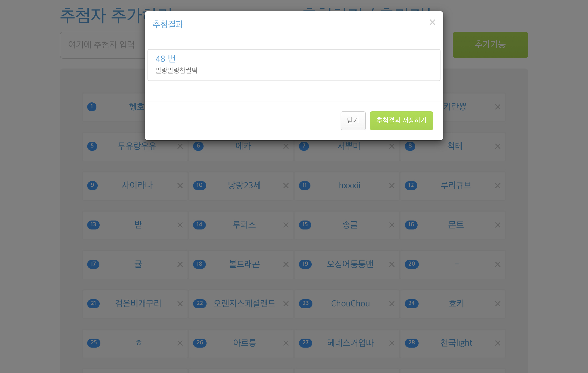Screen dimensions: 588x373
Task: Click the number 27 badge for 헤네스커엽따
Action: (305, 343)
